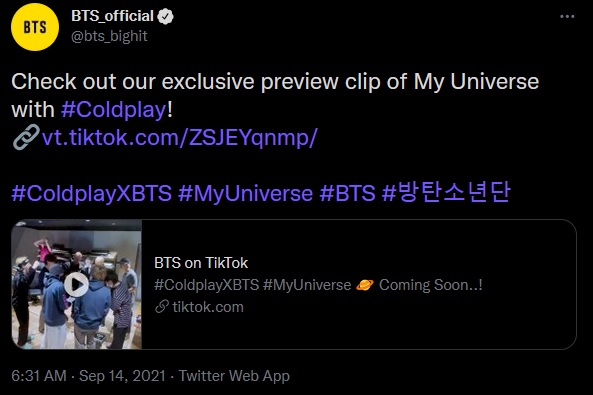Click the chain link icon before vt.tiktok.com
The image size is (593, 395).
(x=26, y=137)
